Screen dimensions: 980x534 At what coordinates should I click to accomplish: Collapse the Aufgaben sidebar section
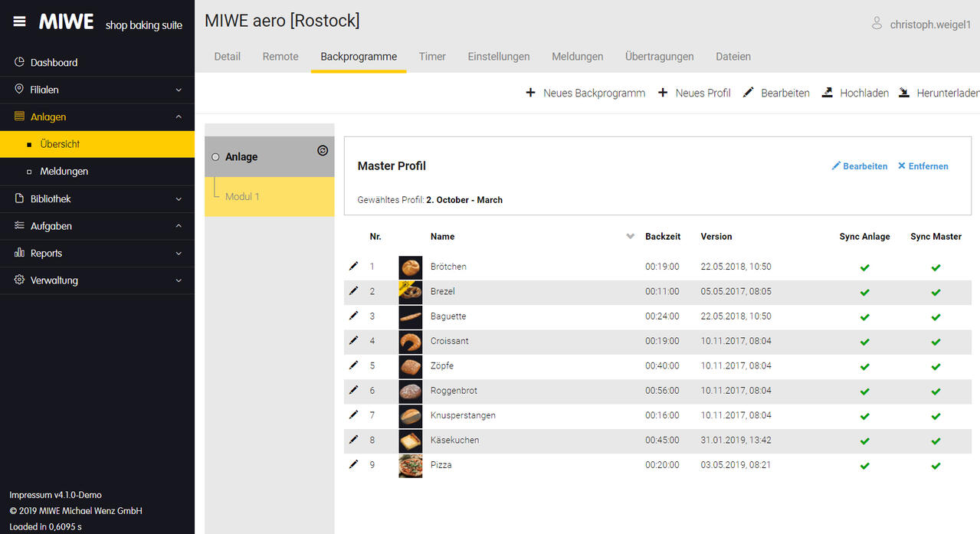pyautogui.click(x=179, y=226)
